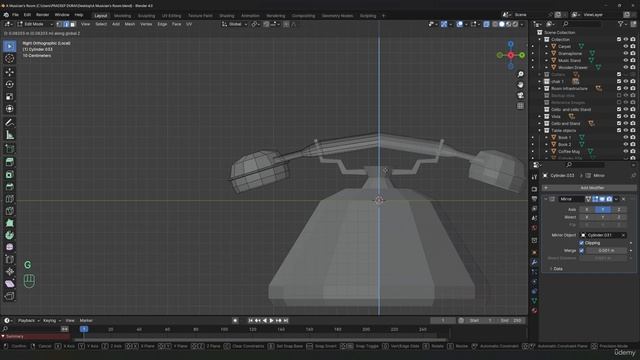
Task: Toggle Mirror Axis Z button
Action: pyautogui.click(x=619, y=209)
